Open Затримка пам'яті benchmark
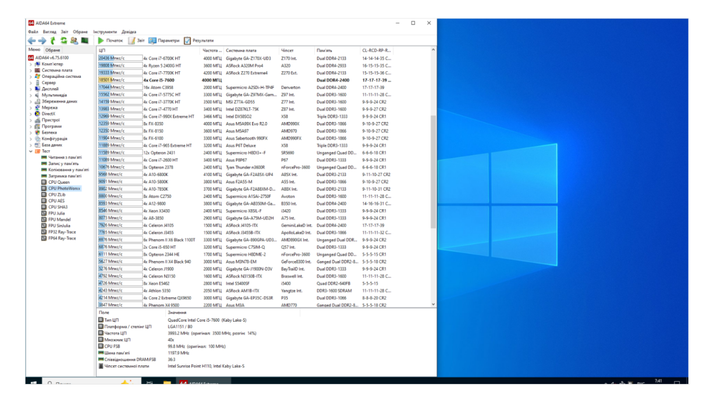This screenshot has width=720, height=400. (x=62, y=176)
